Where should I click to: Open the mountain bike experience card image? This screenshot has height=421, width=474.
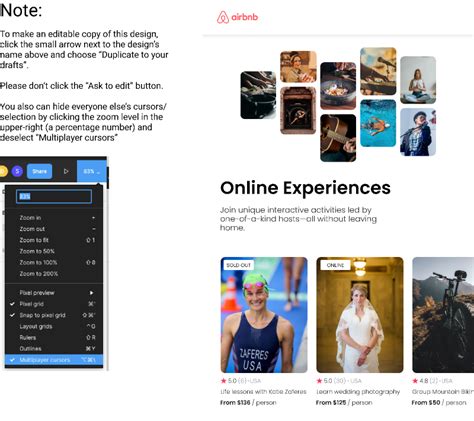[443, 315]
